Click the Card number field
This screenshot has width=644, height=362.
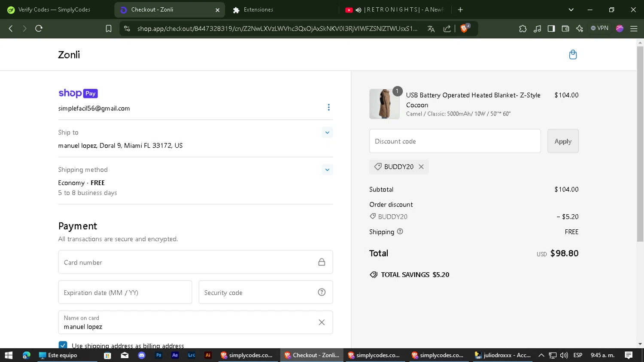coord(195,262)
